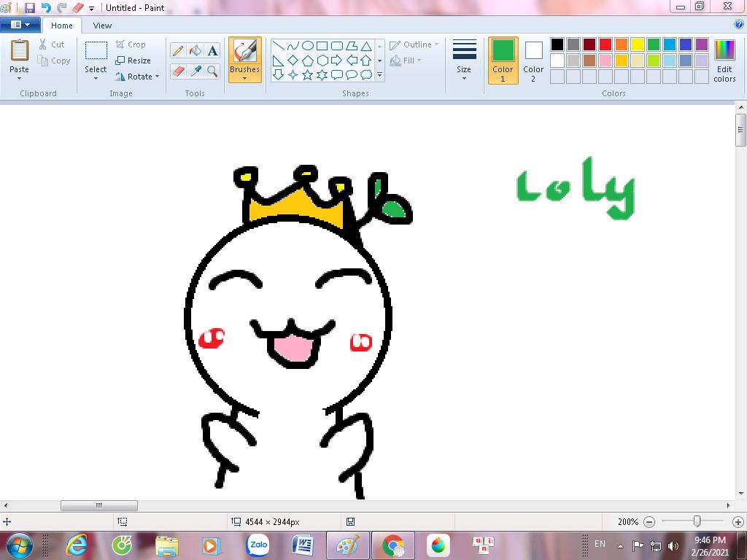
Task: Choose the Polygon shape
Action: pyautogui.click(x=352, y=46)
